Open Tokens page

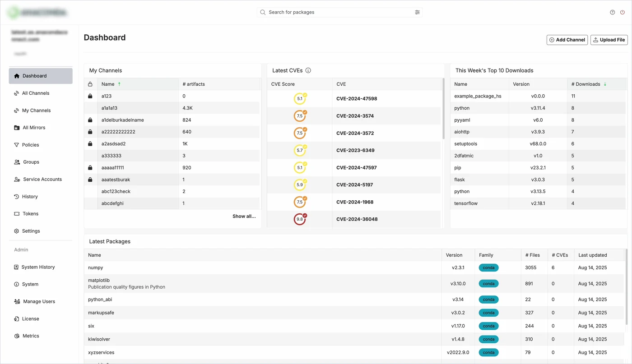pos(41,214)
